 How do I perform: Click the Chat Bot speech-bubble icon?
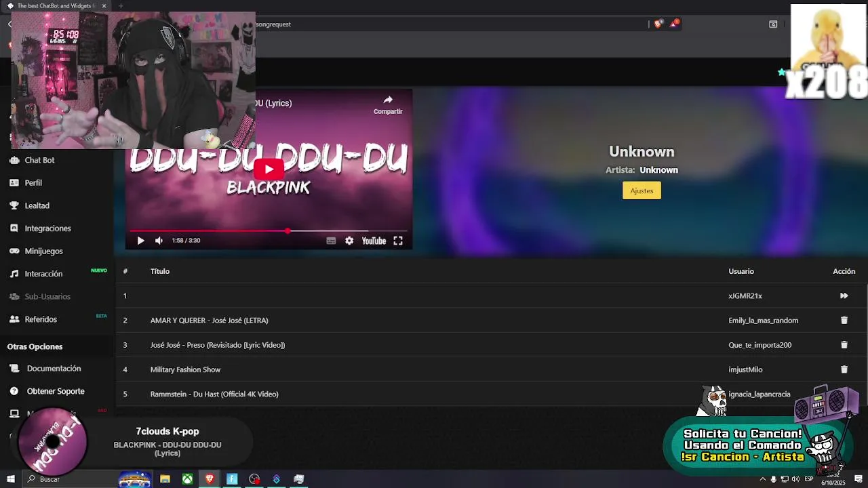pyautogui.click(x=14, y=160)
